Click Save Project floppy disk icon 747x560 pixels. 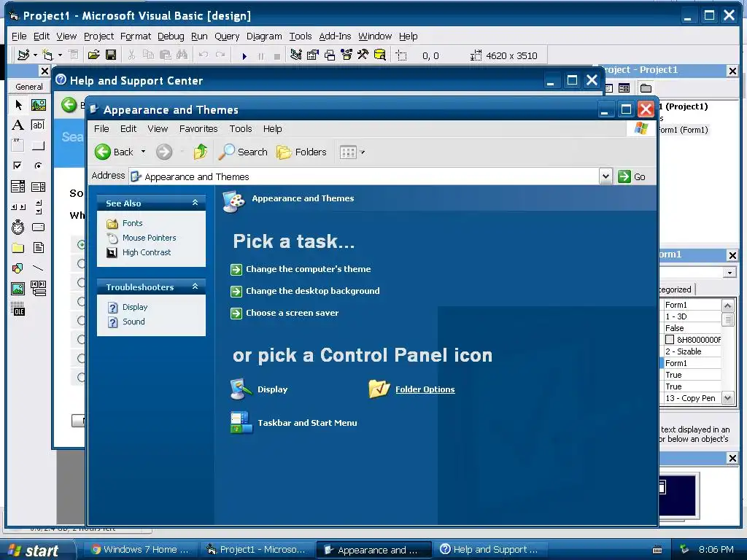coord(111,55)
